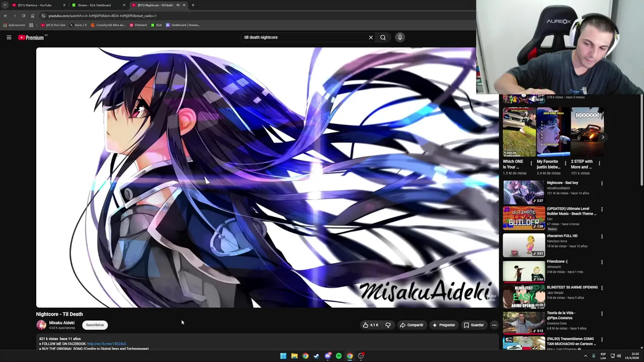Reload the page with the refresh icon
Viewport: 644px width, 362px height.
coord(23,16)
